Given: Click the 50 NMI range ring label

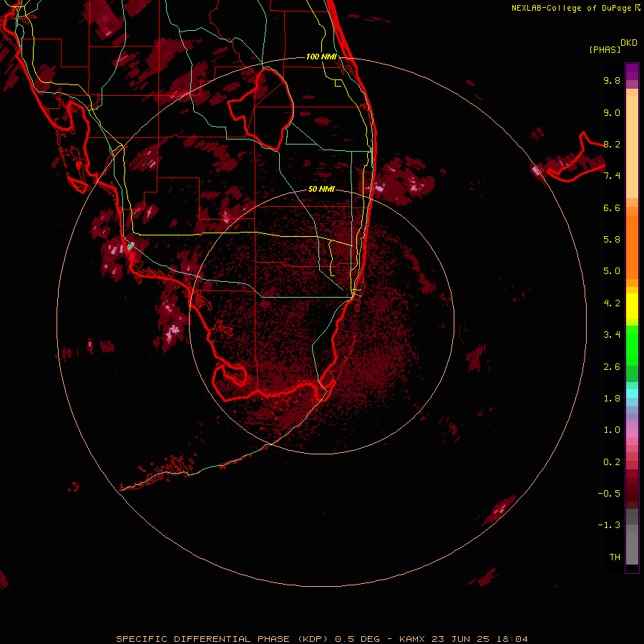Looking at the screenshot, I should (x=321, y=189).
